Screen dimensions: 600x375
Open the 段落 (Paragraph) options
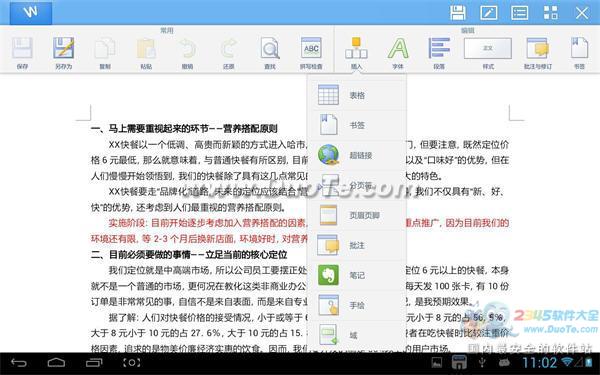tap(439, 53)
